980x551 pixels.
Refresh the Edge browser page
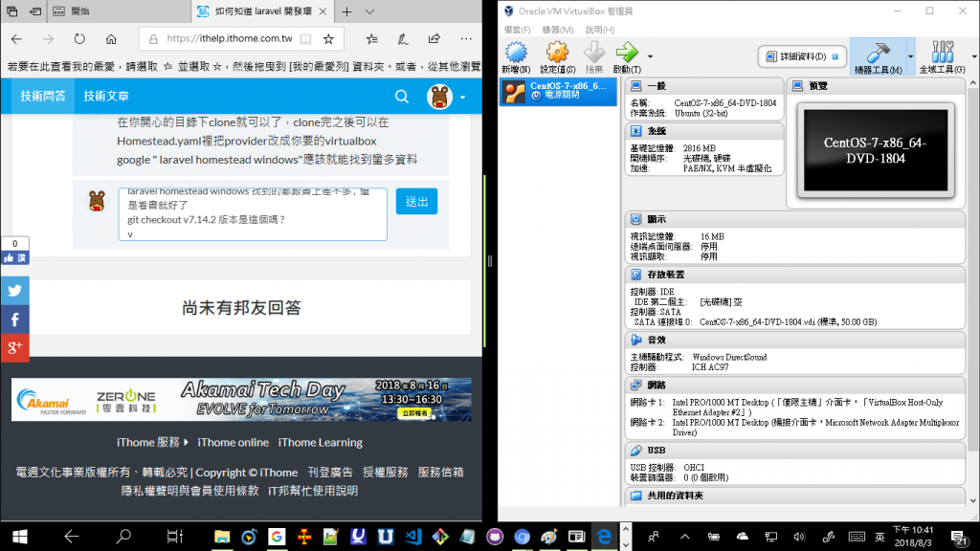point(79,38)
